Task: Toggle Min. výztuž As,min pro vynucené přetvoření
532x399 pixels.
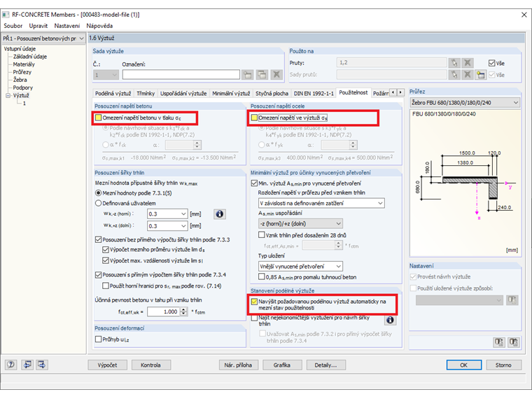Action: [x=254, y=183]
